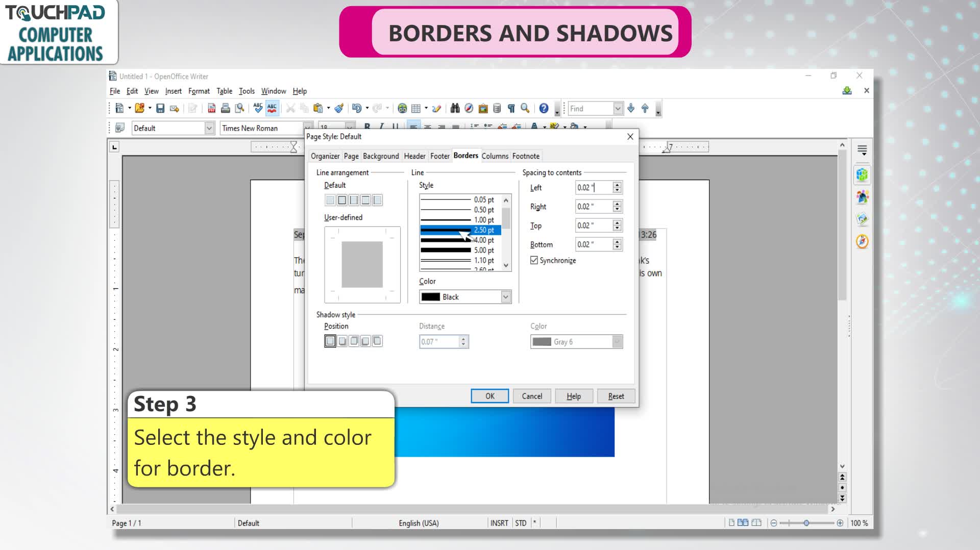The image size is (980, 550).
Task: Click the black color swatch
Action: 430,297
